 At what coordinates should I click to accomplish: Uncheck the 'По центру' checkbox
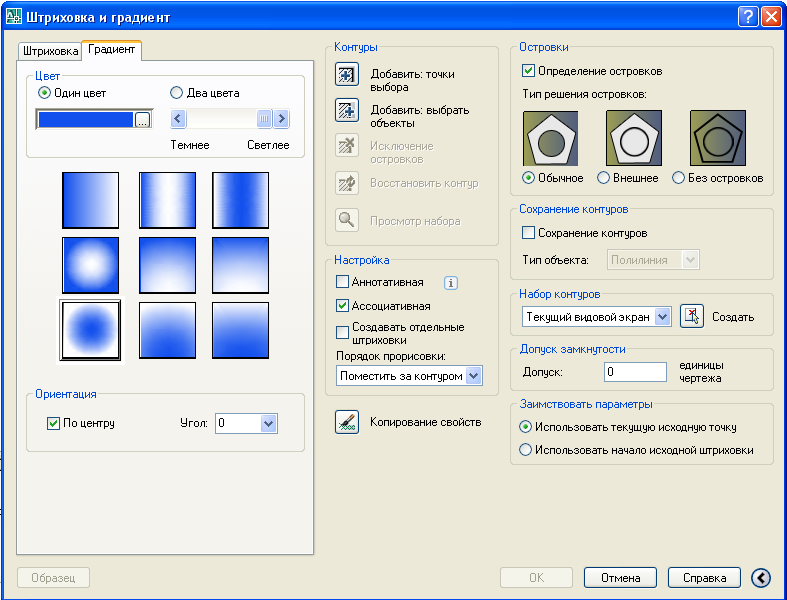coord(53,423)
